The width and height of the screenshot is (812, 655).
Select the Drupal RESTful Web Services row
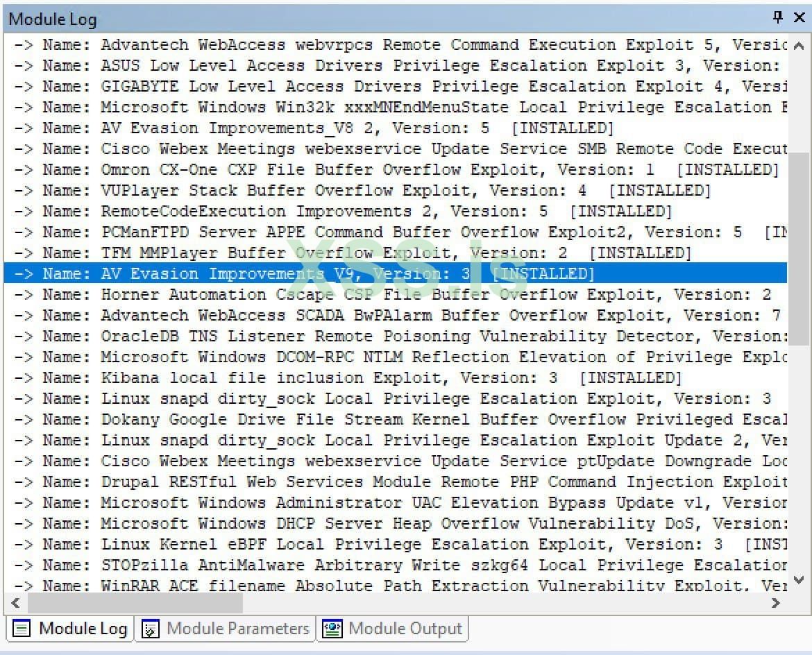[x=396, y=482]
